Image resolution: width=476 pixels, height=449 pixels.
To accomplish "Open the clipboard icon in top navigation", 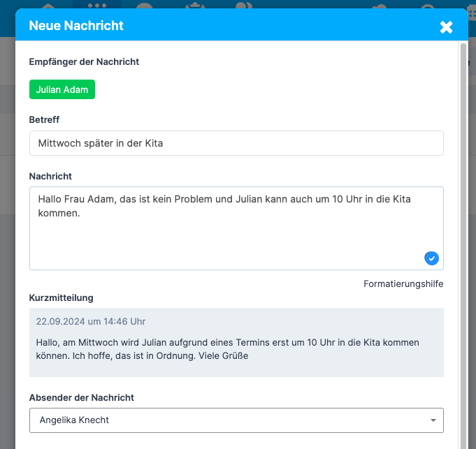I will point(195,5).
